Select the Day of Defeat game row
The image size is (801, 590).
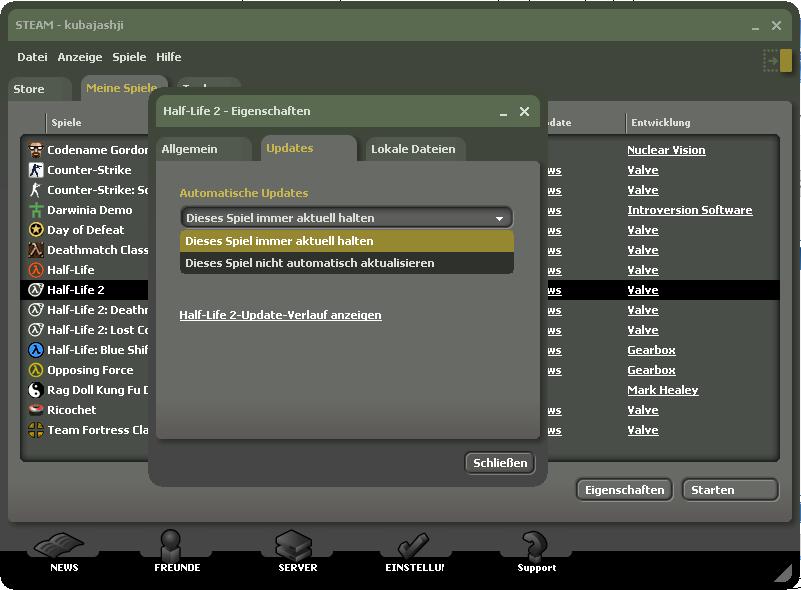pyautogui.click(x=85, y=230)
